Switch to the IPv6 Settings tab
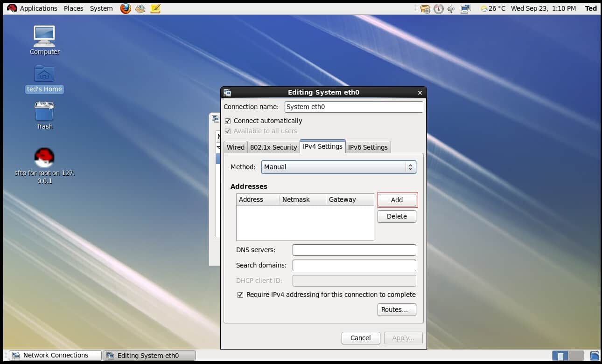602x364 pixels. point(368,147)
